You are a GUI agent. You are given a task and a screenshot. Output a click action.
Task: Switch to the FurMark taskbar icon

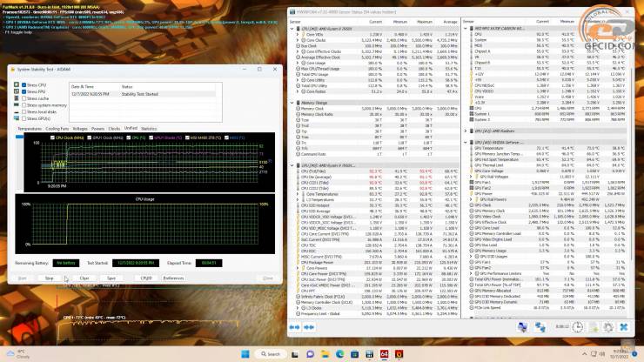click(399, 354)
